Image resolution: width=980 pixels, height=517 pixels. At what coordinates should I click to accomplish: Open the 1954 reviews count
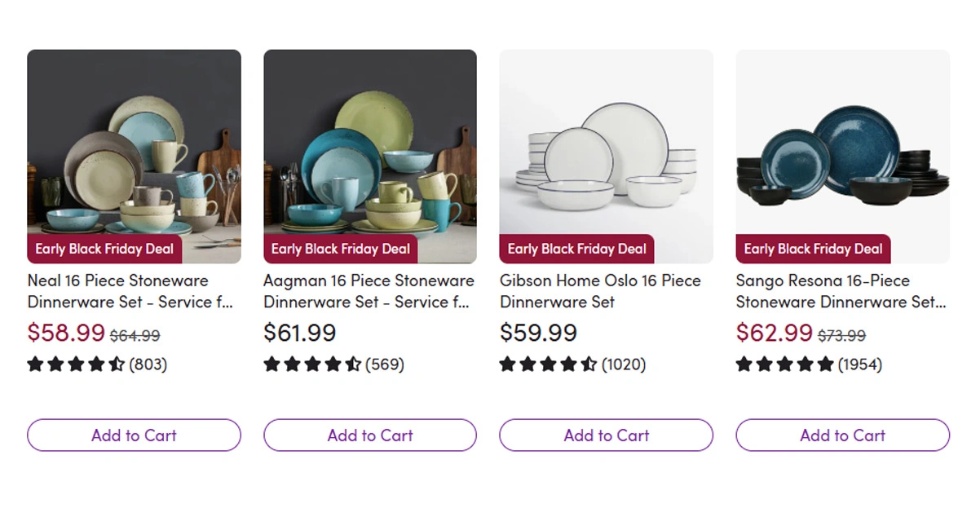[860, 365]
